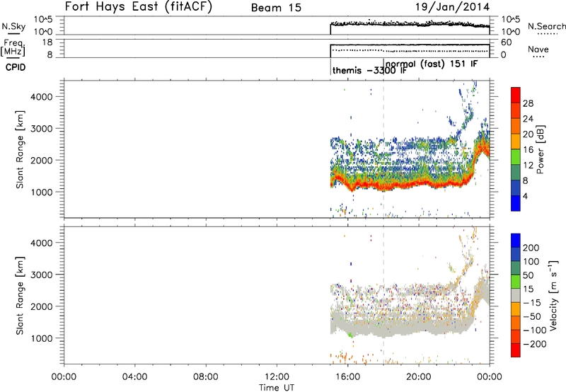Select the 'Nave' legend label
This screenshot has height=392, width=566.
pos(538,49)
